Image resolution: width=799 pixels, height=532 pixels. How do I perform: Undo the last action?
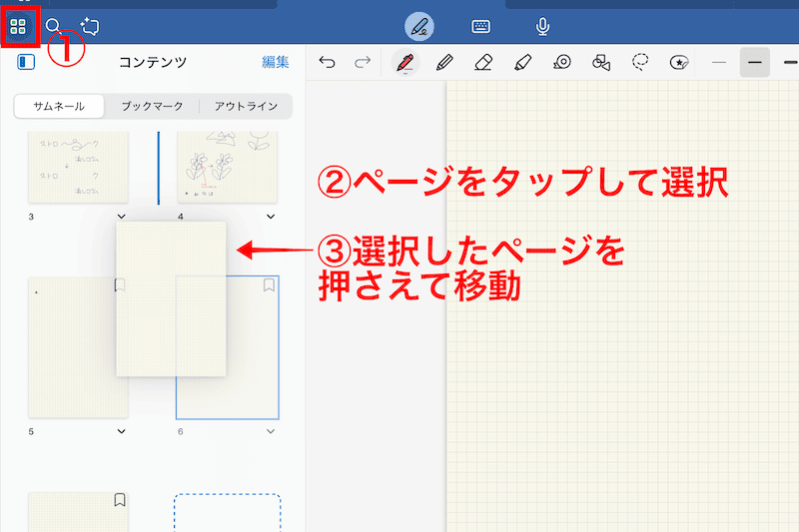pos(327,63)
